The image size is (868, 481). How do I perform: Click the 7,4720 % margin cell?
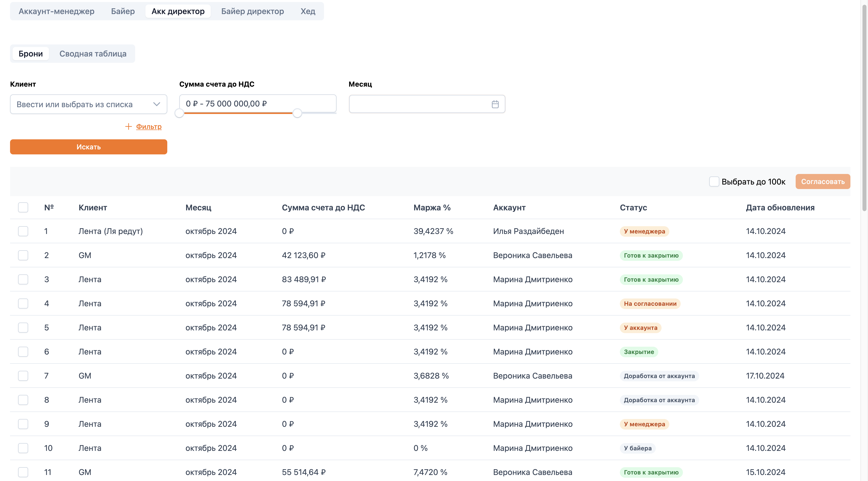tap(430, 472)
